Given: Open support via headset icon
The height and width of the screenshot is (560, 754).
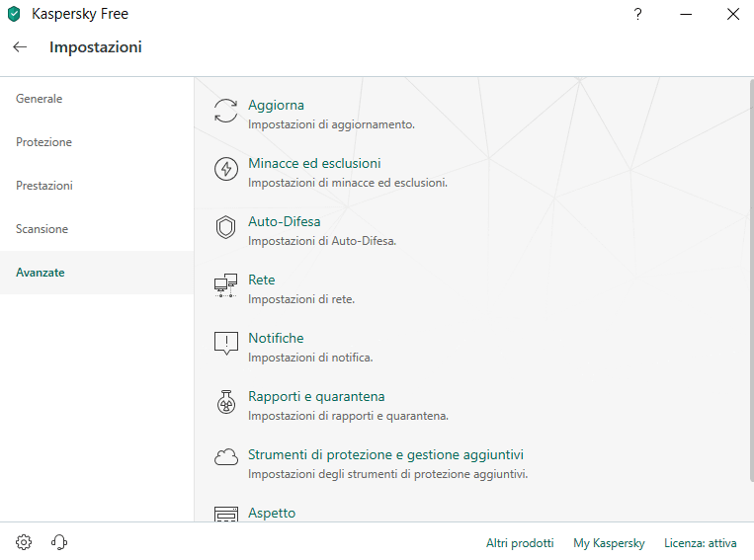Looking at the screenshot, I should click(59, 542).
